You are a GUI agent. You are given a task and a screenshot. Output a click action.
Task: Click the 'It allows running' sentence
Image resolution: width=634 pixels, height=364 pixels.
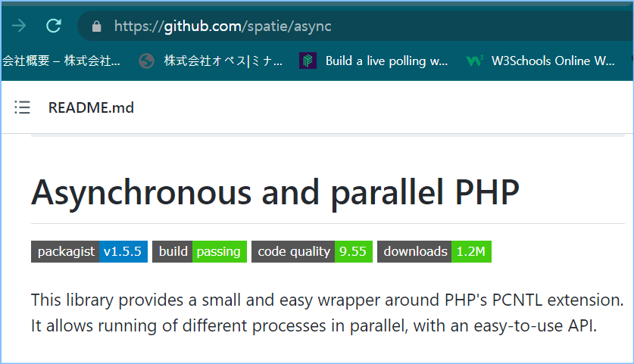tap(314, 326)
